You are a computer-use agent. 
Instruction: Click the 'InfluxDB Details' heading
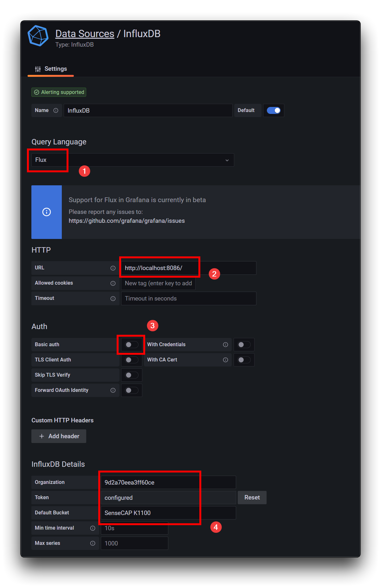pos(58,464)
